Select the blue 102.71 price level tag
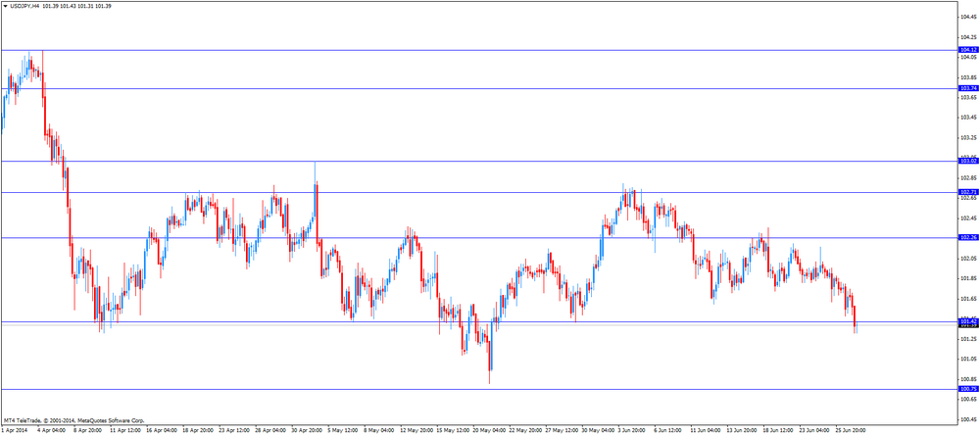This screenshot has width=980, height=435. click(968, 192)
